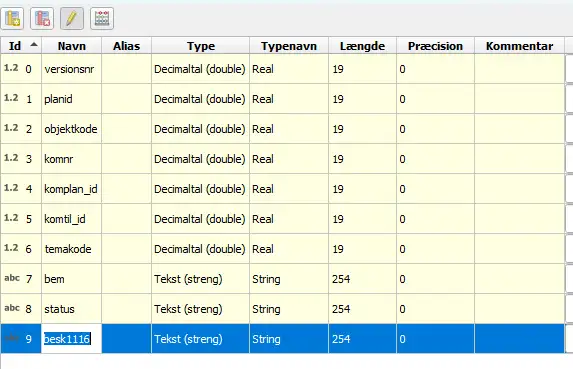Click the New field toolbar icon
Viewport: 573px width, 369px height.
click(x=12, y=18)
